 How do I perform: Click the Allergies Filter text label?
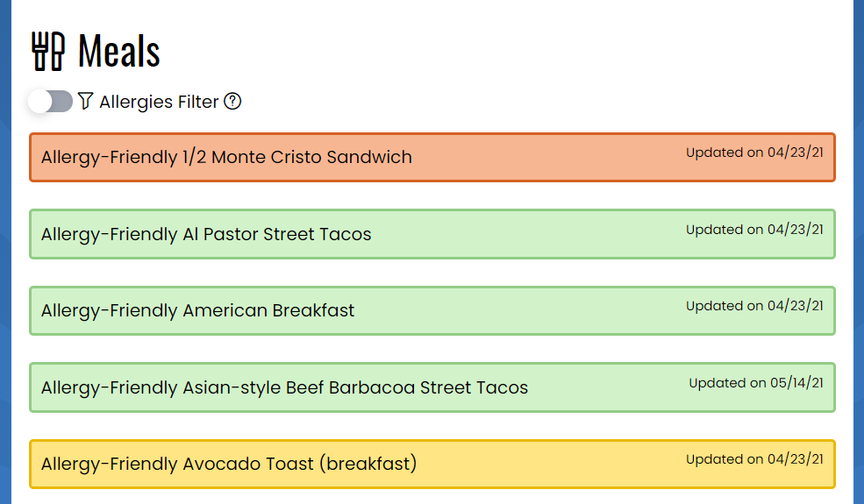(159, 102)
